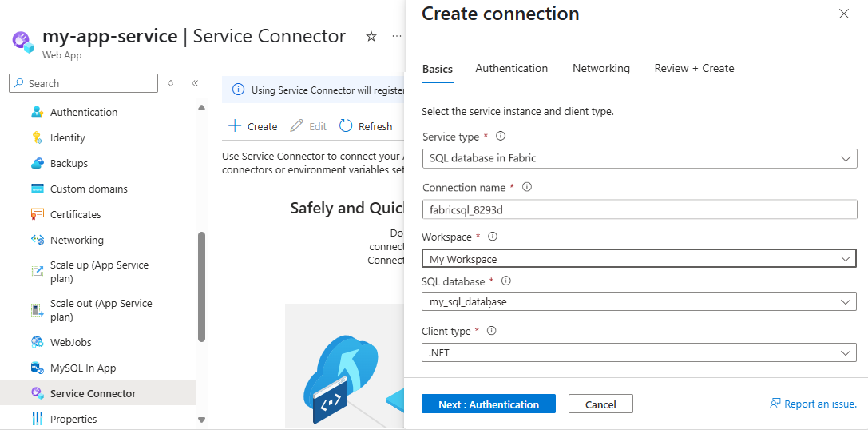
Task: Open the Workspace dropdown
Action: 639,259
